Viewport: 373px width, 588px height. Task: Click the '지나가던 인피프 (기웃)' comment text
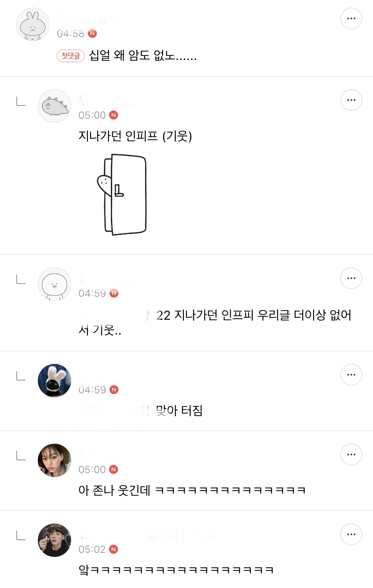pyautogui.click(x=135, y=136)
